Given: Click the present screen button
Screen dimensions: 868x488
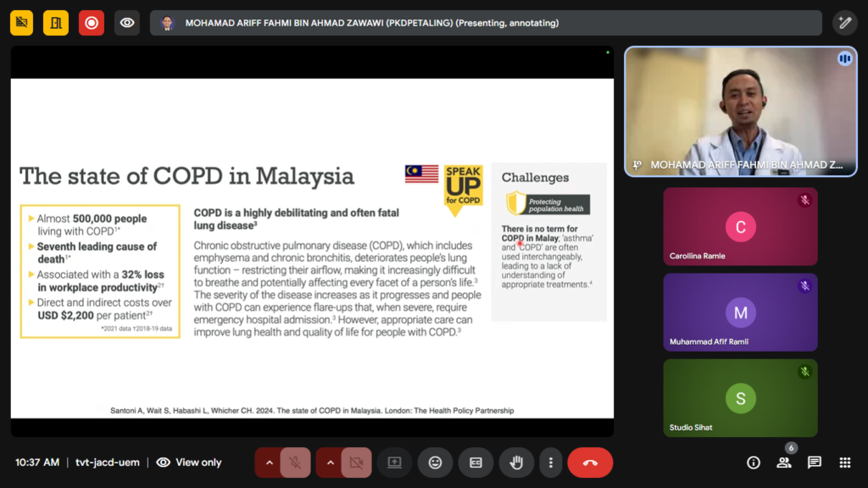Looking at the screenshot, I should point(394,463).
